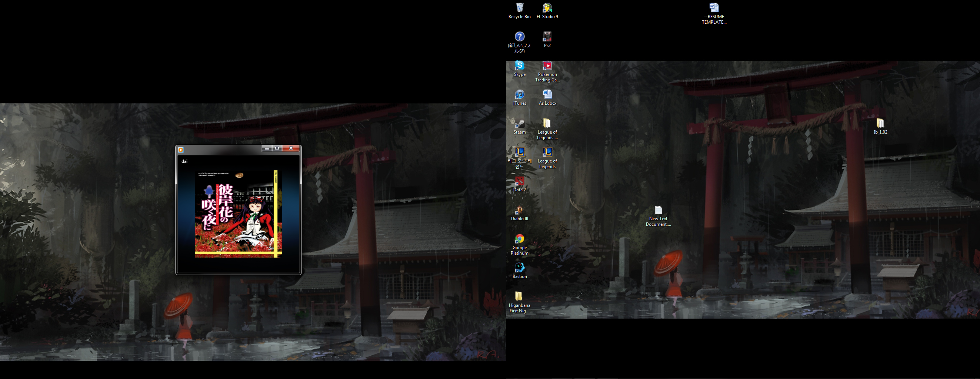
Task: Click the media player icon in window title bar
Action: pos(181,150)
